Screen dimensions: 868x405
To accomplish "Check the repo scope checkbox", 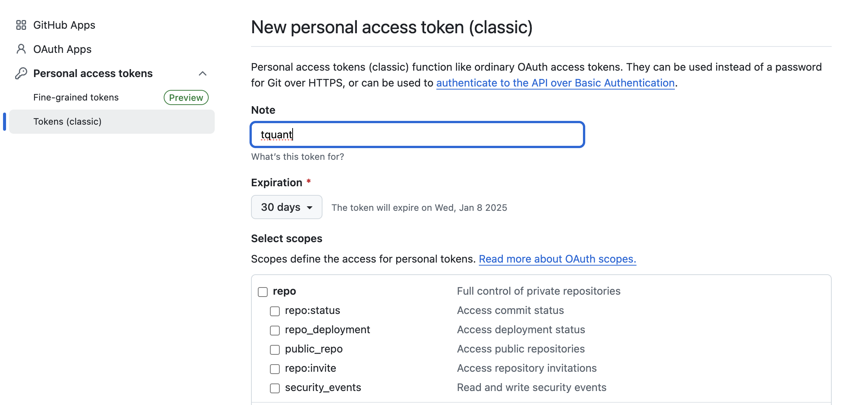I will coord(263,292).
